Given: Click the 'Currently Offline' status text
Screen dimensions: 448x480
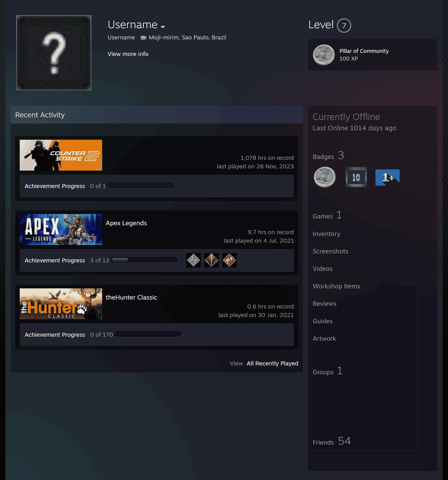Looking at the screenshot, I should click(x=346, y=117).
